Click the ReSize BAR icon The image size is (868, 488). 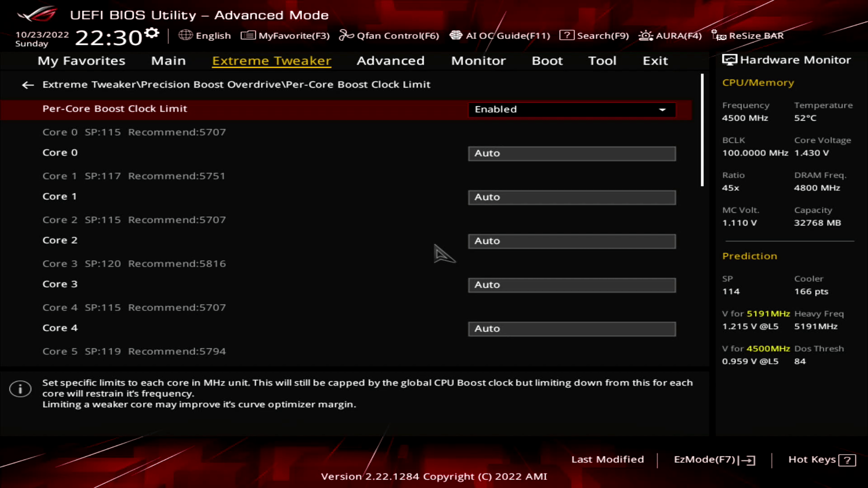(718, 35)
